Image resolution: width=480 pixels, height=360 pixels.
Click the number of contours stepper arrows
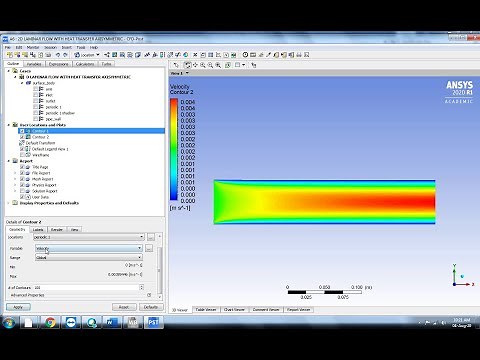pos(142,287)
